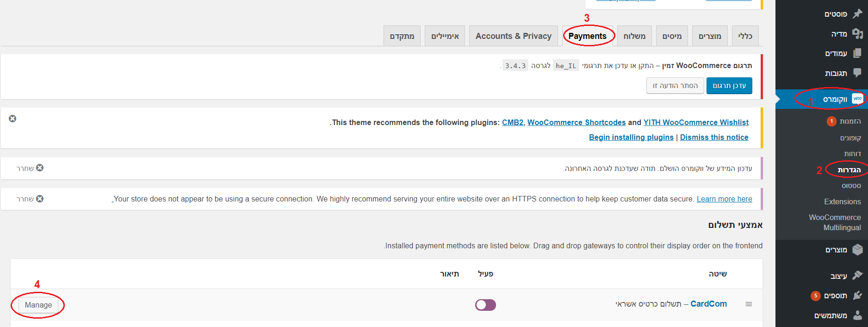Switch to the Accounts & Privacy tab
Screen dimensions: 868x327
(513, 36)
